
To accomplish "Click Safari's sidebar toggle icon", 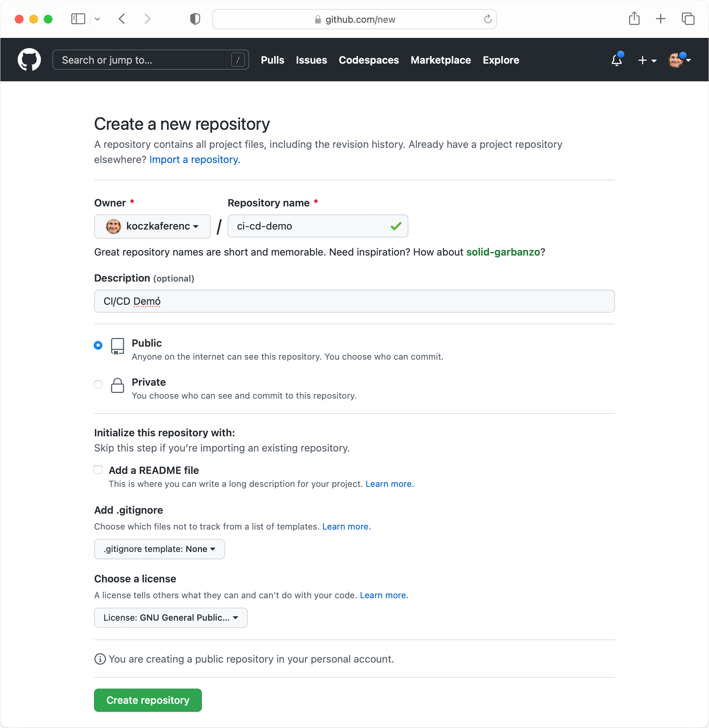I will [78, 18].
